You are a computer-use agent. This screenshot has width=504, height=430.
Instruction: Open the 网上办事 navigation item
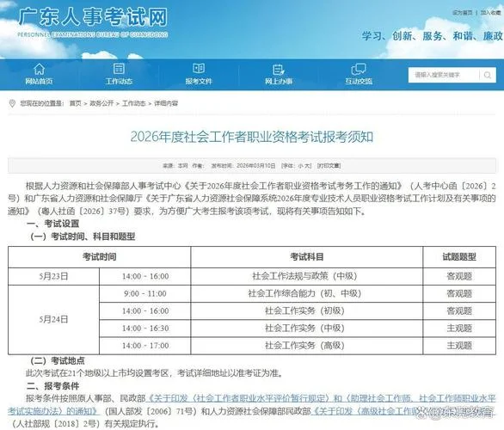click(x=279, y=74)
